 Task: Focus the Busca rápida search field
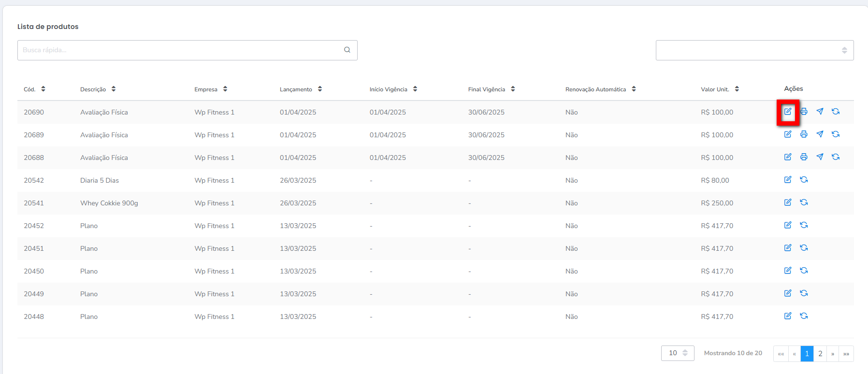(179, 50)
